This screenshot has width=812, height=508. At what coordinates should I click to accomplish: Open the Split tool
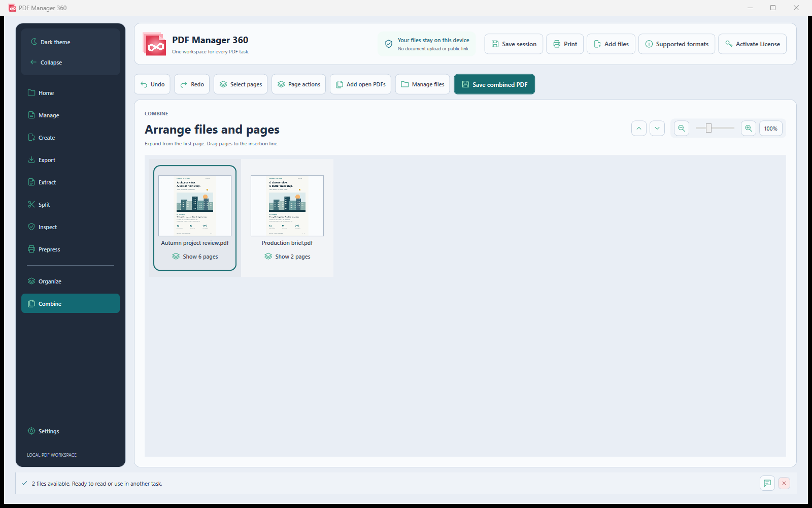click(71, 205)
